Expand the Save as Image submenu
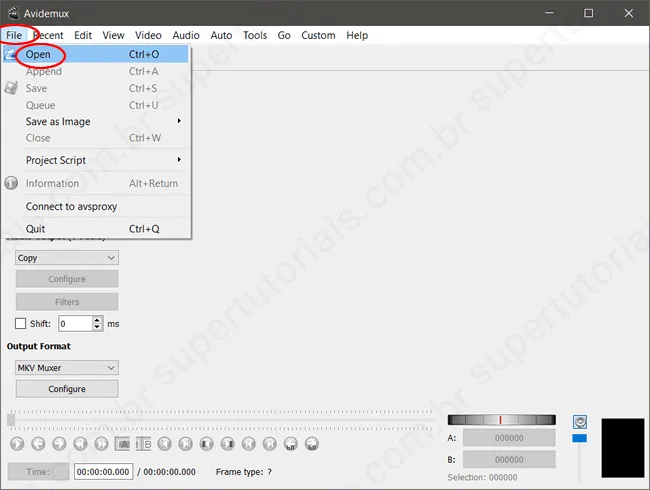 tap(100, 121)
